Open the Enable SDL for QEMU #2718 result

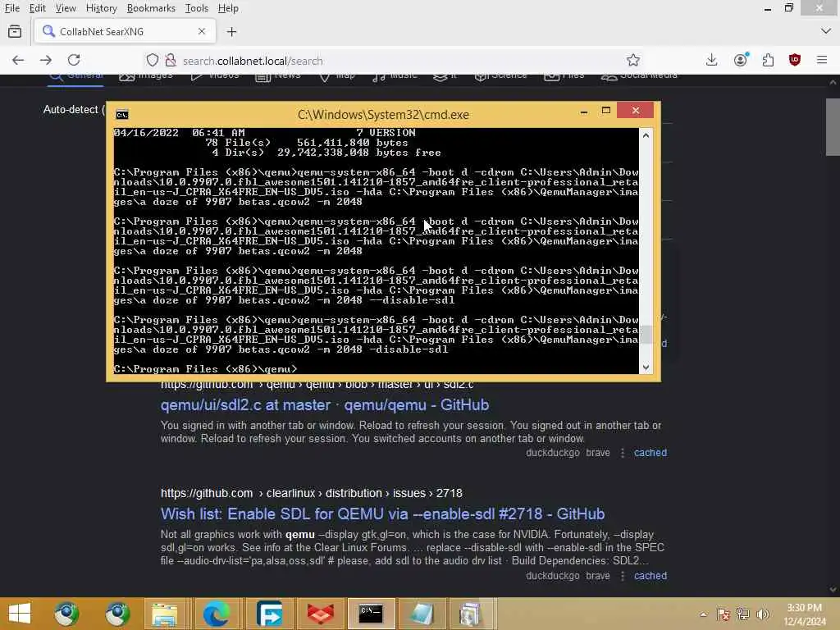click(x=382, y=514)
